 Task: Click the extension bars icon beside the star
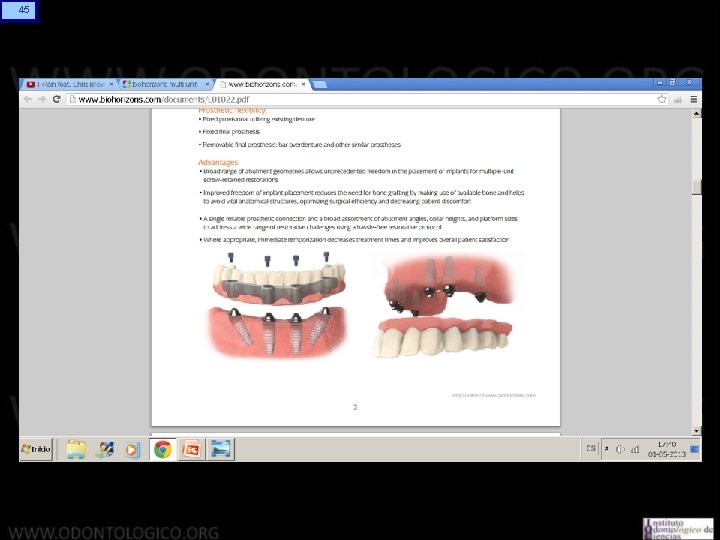(x=678, y=100)
